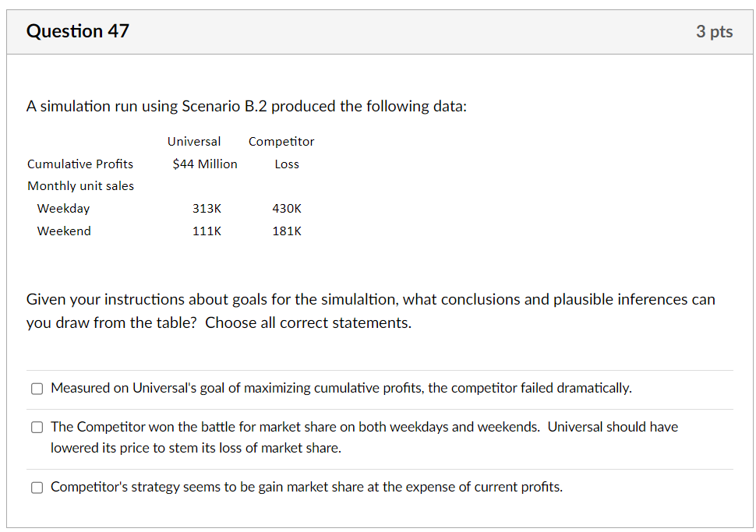Select the 'Competitor' column header
Image resolution: width=756 pixels, height=532 pixels.
point(281,142)
